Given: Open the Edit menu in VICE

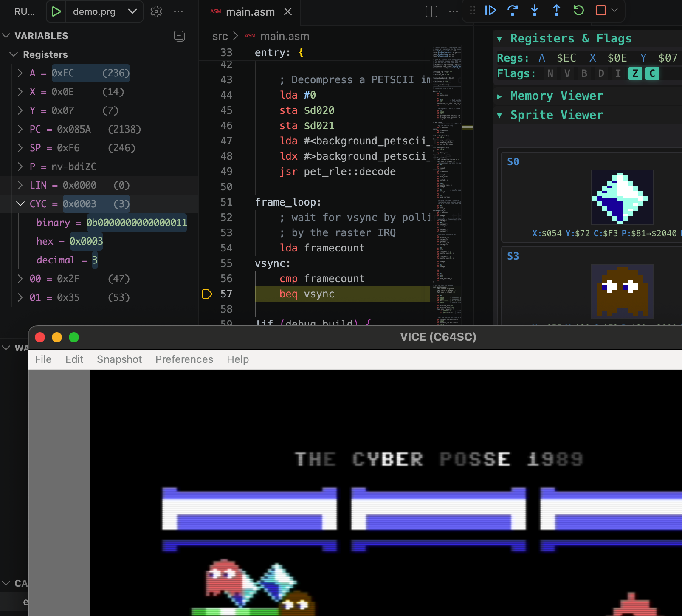Looking at the screenshot, I should coord(74,359).
